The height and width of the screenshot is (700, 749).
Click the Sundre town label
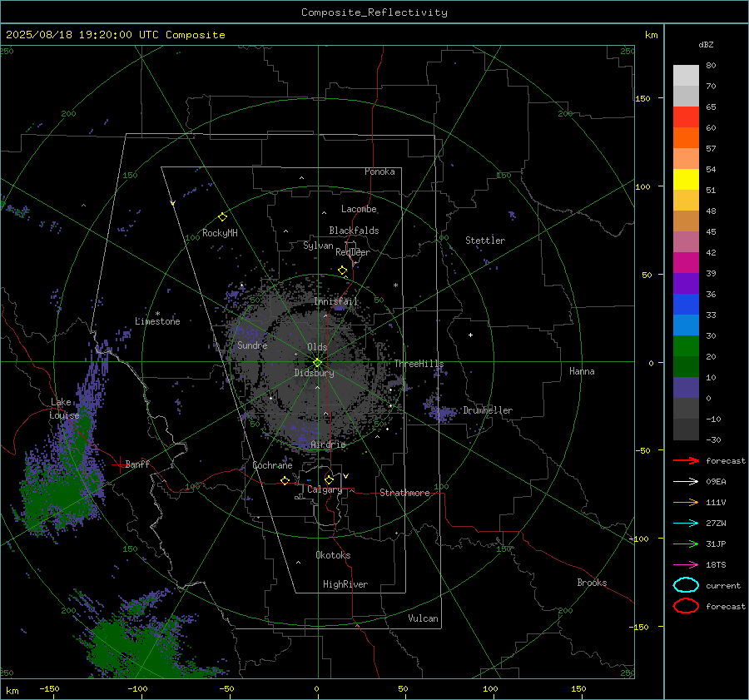tap(252, 345)
